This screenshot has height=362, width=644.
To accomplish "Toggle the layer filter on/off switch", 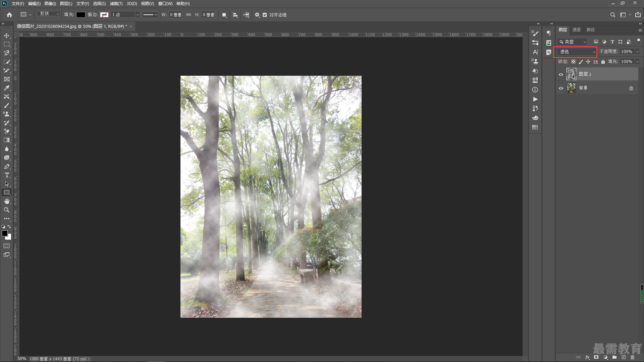I will pos(638,41).
